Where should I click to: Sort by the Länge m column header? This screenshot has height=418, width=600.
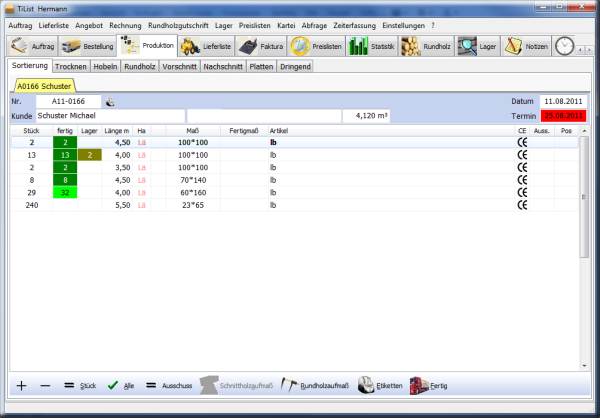click(x=117, y=131)
